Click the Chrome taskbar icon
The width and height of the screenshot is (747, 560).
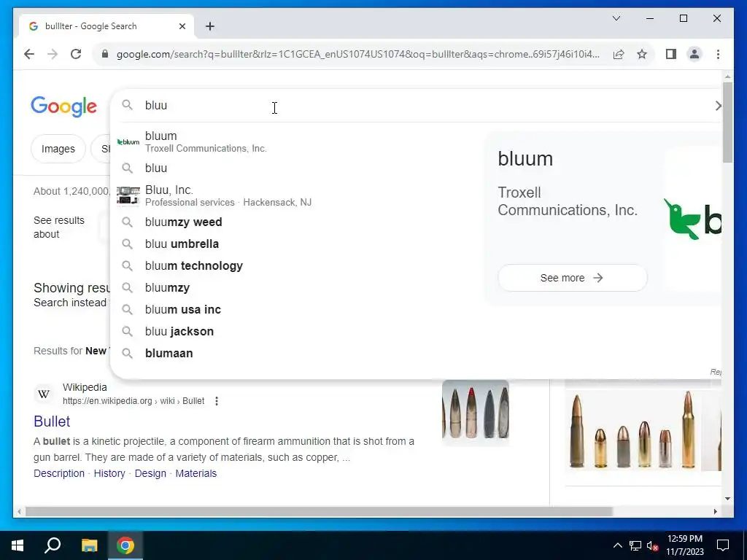click(x=125, y=545)
